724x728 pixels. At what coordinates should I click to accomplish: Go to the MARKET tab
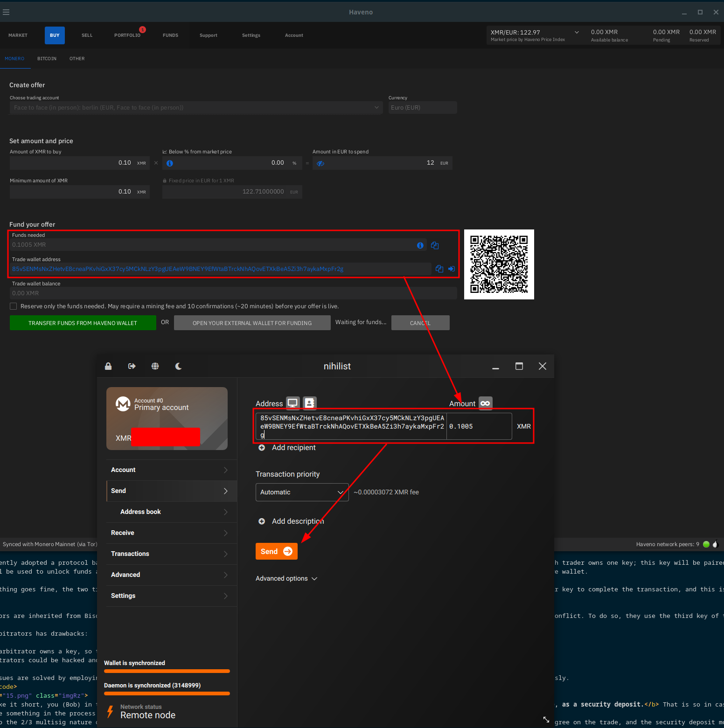point(18,35)
